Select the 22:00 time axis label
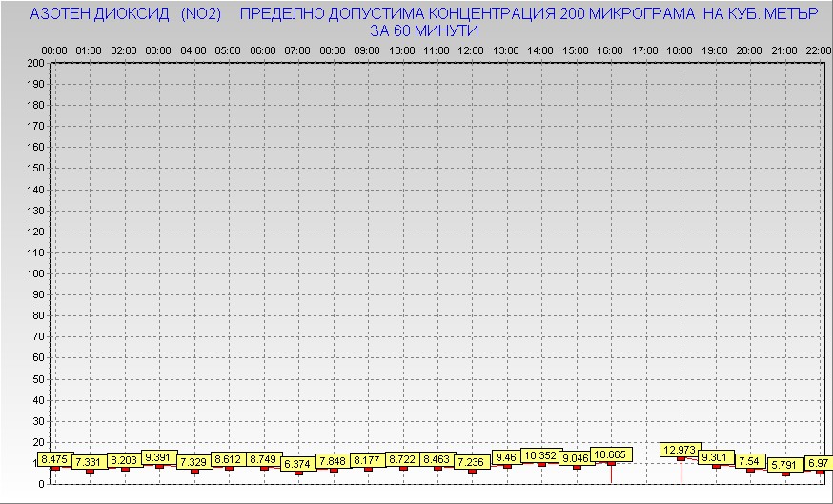The height and width of the screenshot is (504, 833). pyautogui.click(x=819, y=50)
